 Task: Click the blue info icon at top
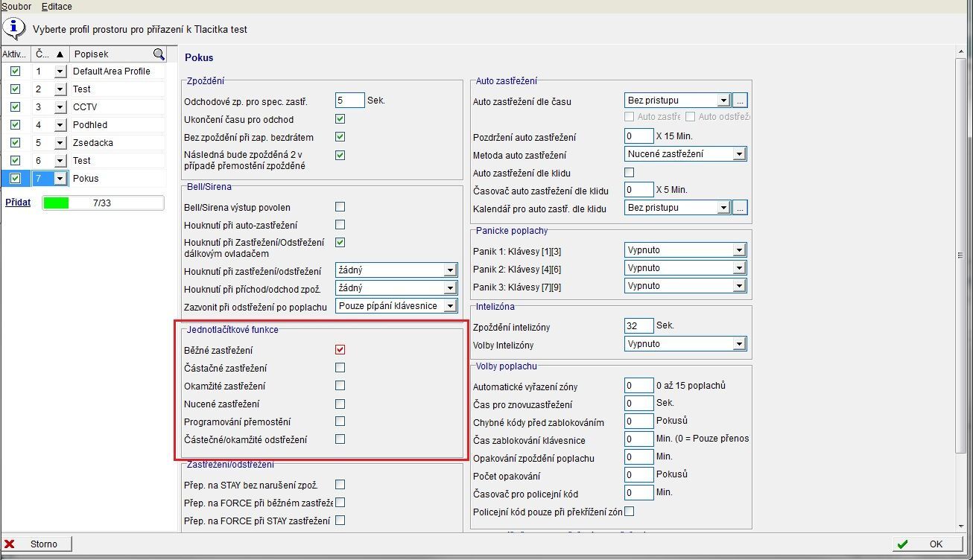[14, 28]
